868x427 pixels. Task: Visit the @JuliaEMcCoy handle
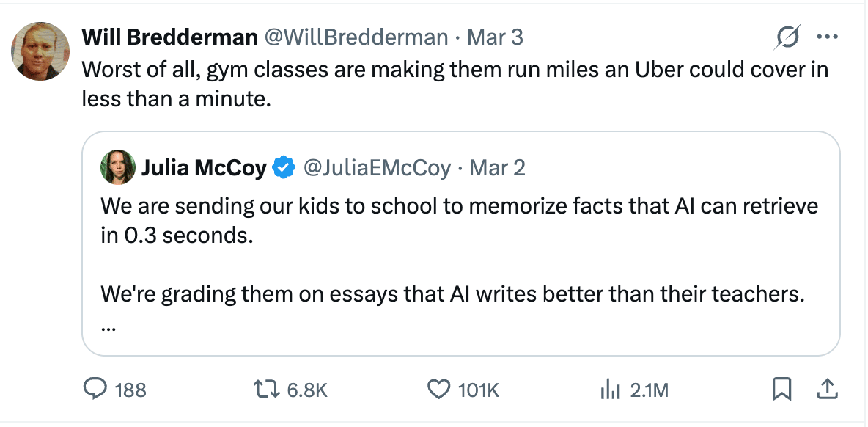[x=377, y=168]
